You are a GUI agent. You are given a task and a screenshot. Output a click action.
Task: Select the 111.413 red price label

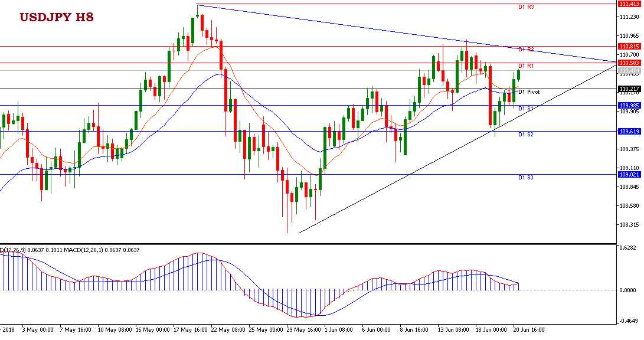(629, 4)
